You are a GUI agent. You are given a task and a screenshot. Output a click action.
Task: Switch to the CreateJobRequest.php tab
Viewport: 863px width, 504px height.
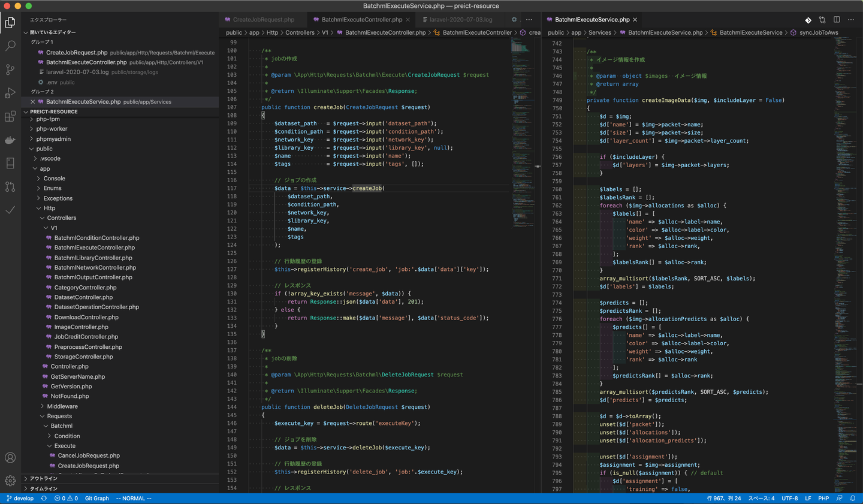pos(263,20)
